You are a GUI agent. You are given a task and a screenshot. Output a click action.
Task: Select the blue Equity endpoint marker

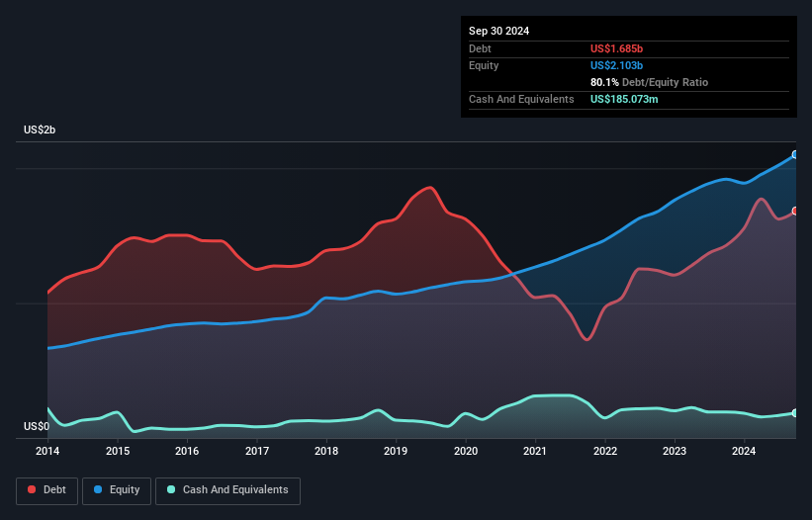[795, 154]
